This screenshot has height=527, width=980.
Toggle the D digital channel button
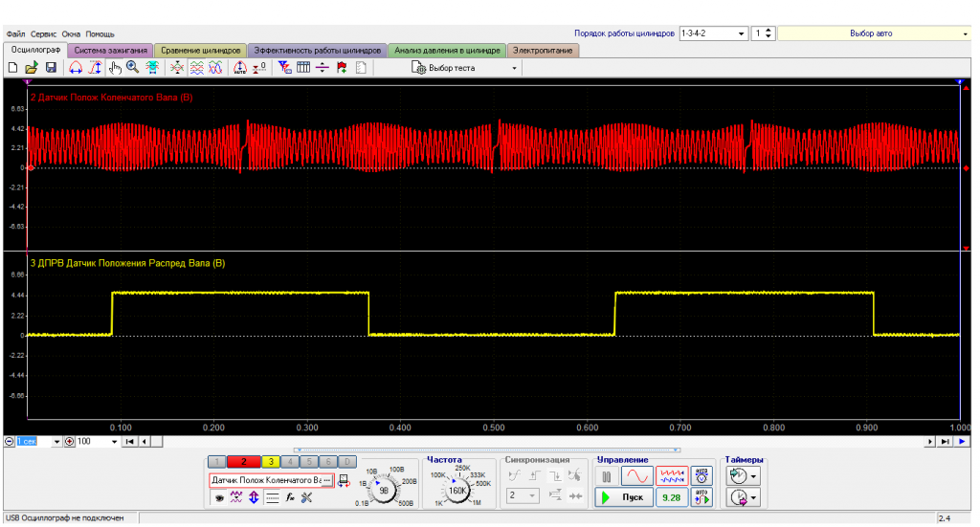(346, 462)
